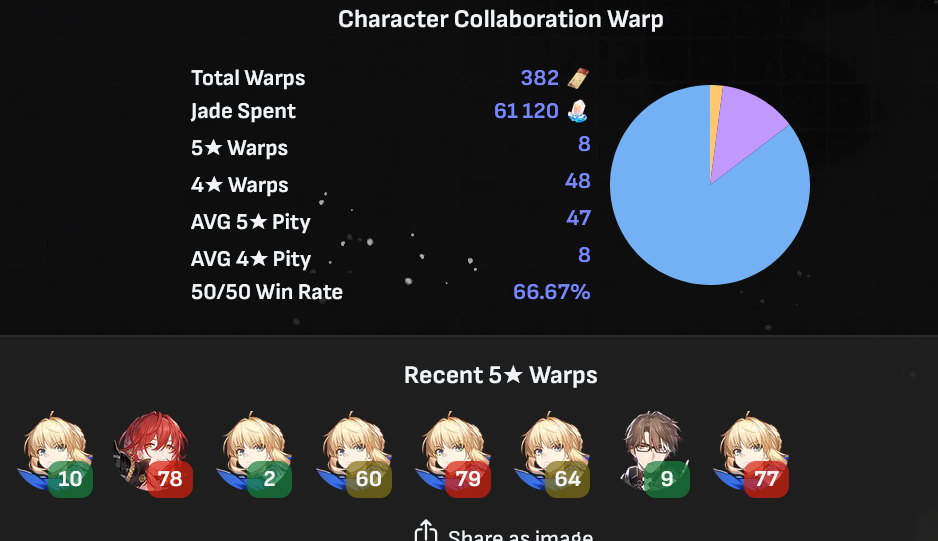Screen dimensions: 938x541
Task: Click the 50/50 Win Rate value 66.67%
Action: point(552,292)
